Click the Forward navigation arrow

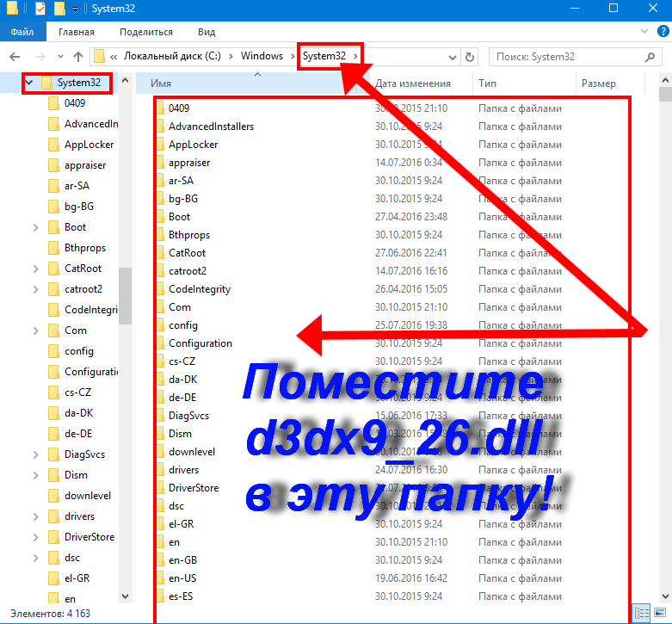38,57
